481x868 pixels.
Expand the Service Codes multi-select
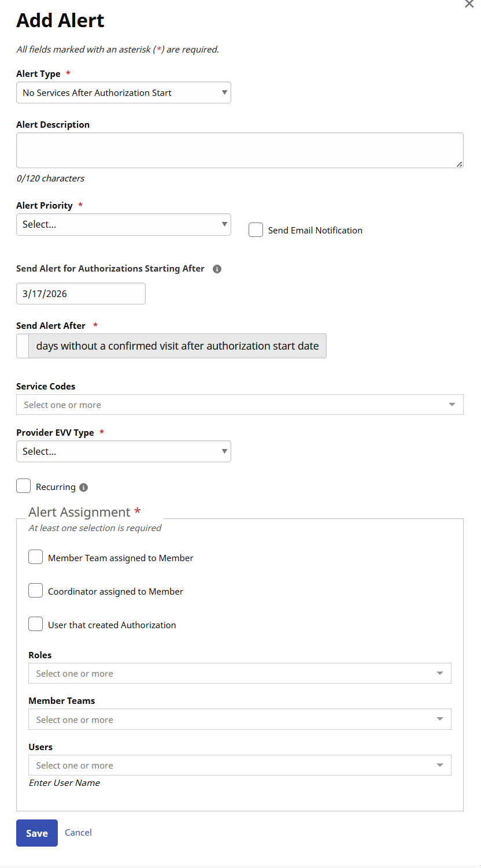tap(239, 405)
